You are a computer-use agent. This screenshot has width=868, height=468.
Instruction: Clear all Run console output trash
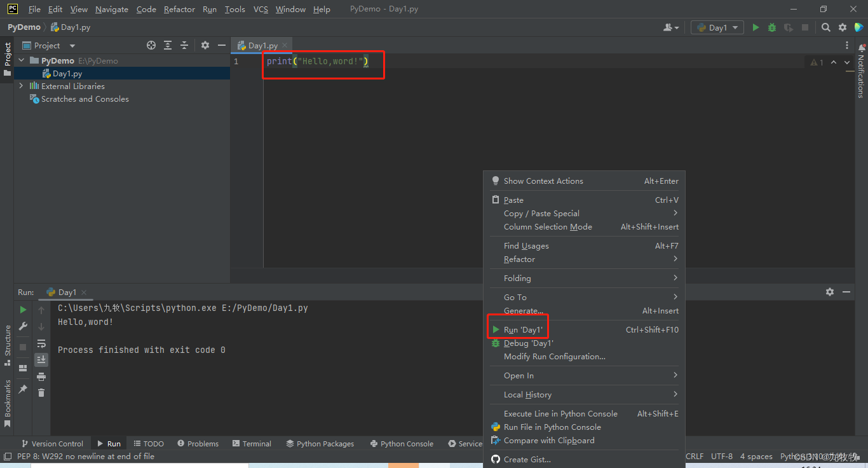point(41,393)
